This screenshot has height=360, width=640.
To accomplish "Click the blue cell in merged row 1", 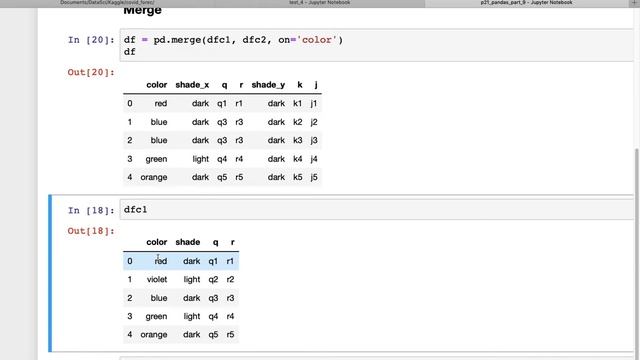I will click(x=159, y=122).
